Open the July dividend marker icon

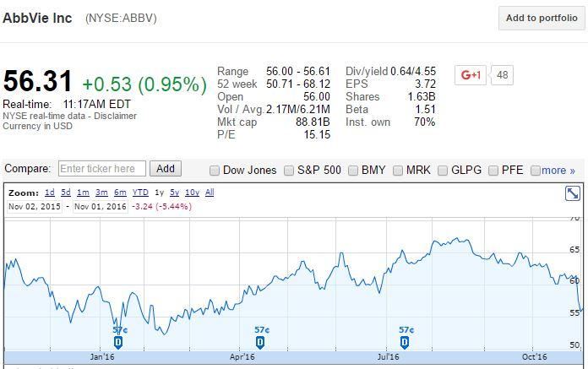[404, 342]
